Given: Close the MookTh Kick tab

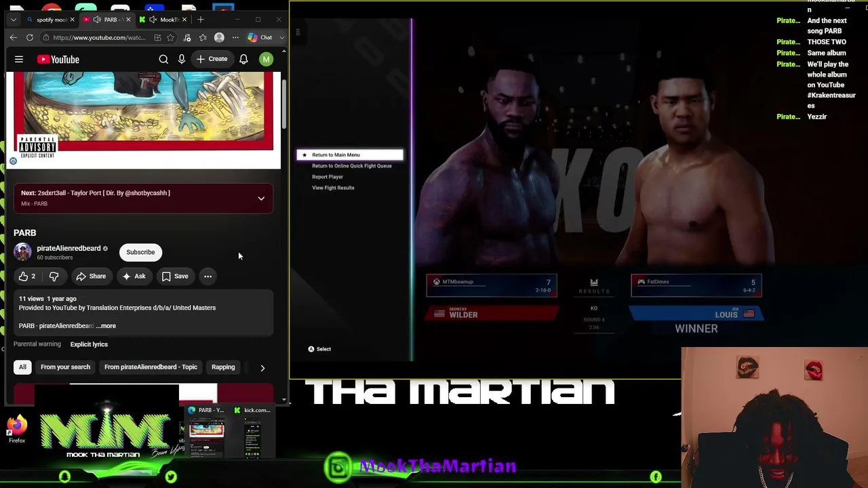Looking at the screenshot, I should tap(186, 20).
